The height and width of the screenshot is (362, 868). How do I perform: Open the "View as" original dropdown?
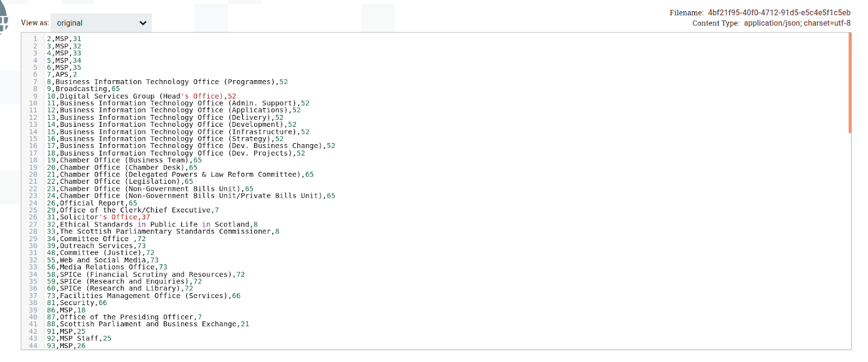[x=100, y=23]
